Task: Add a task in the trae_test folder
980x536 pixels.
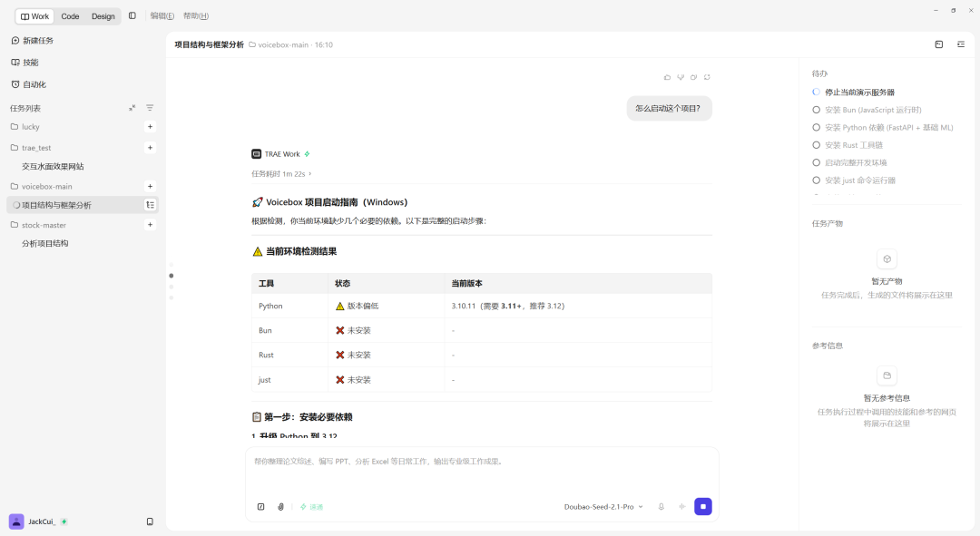Action: click(x=150, y=148)
